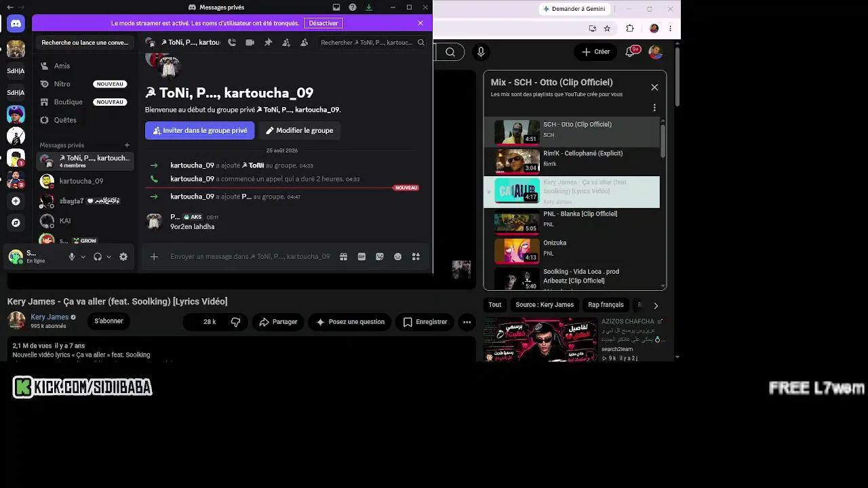Open Quêtes in Discord sidebar
Screen dimensions: 868x488
click(x=84, y=120)
